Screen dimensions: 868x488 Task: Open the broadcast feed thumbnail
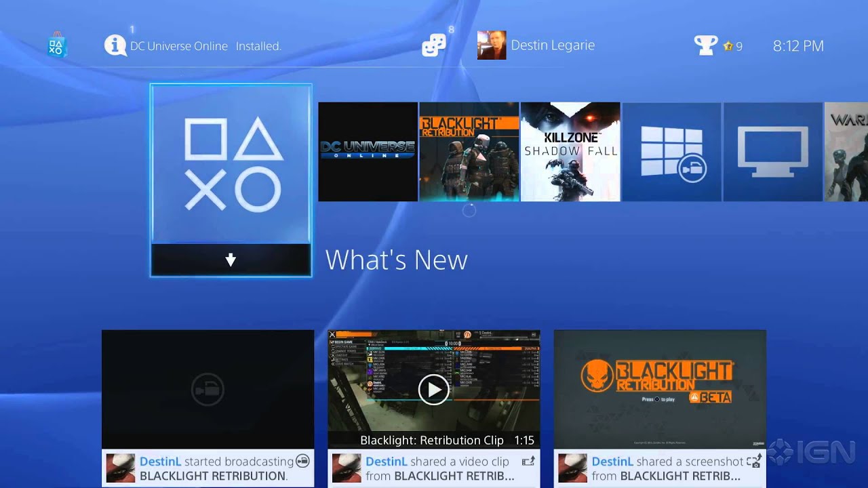click(208, 389)
